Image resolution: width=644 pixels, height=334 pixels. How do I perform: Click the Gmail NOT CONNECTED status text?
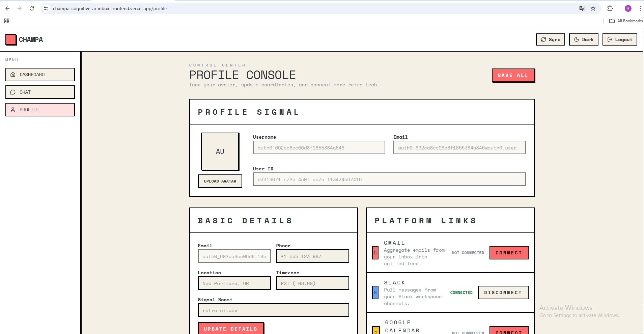[x=468, y=253]
